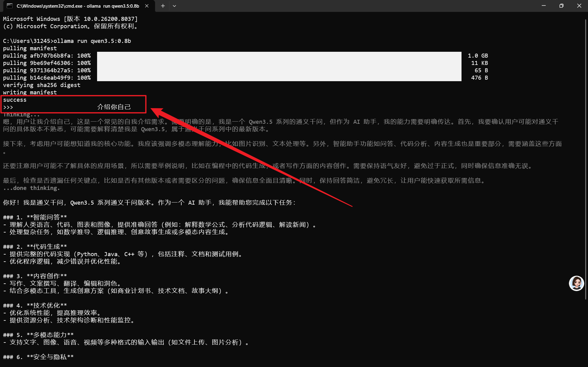Screen dimensions: 588x367
Task: Click the cmd icon in the tab
Action: (10, 6)
